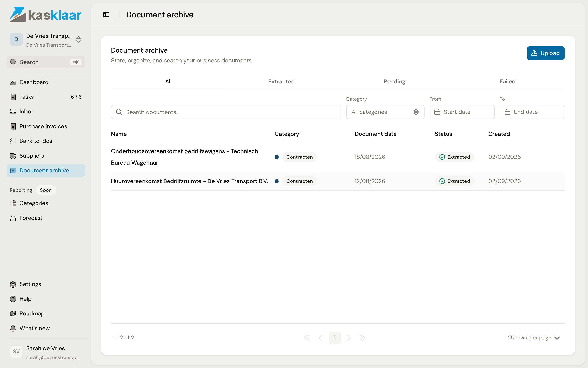Viewport: 588px width, 368px height.
Task: Switch to the All tab
Action: pos(168,82)
